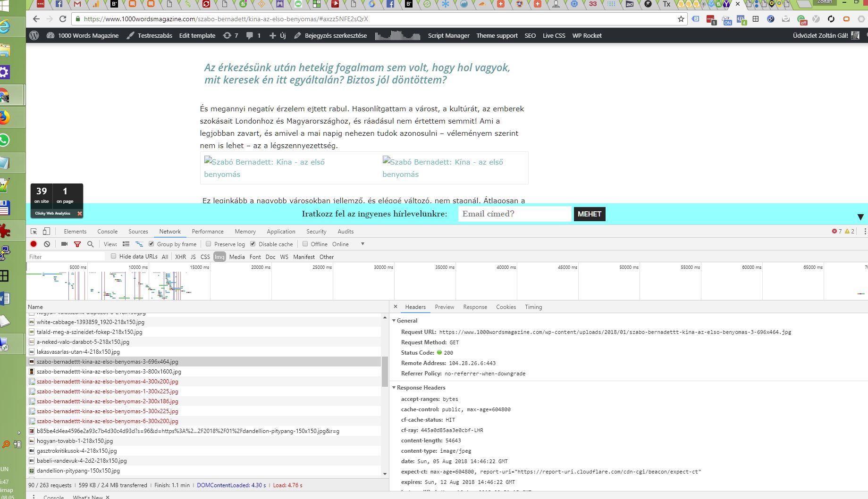
Task: Toggle the device toolbar icon
Action: (46, 231)
